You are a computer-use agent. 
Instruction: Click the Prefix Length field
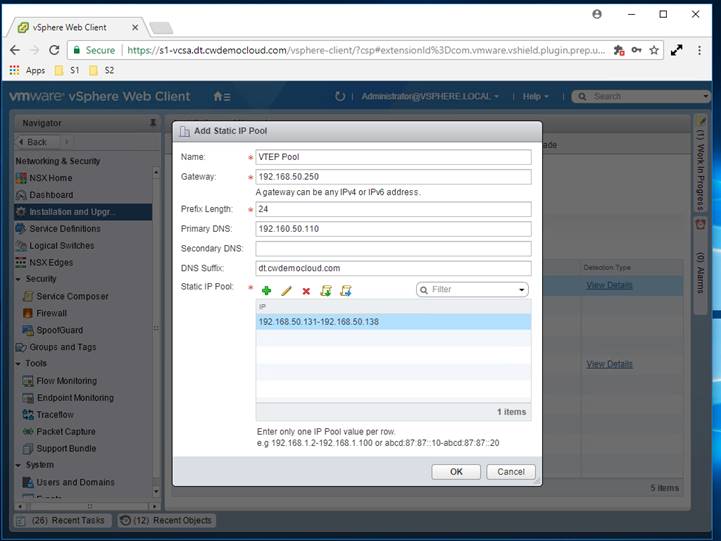click(393, 209)
